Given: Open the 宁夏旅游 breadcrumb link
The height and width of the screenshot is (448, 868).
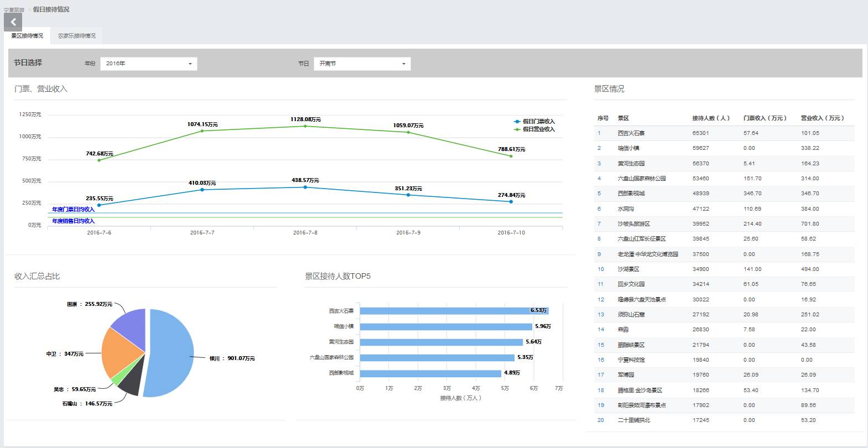Looking at the screenshot, I should 14,10.
